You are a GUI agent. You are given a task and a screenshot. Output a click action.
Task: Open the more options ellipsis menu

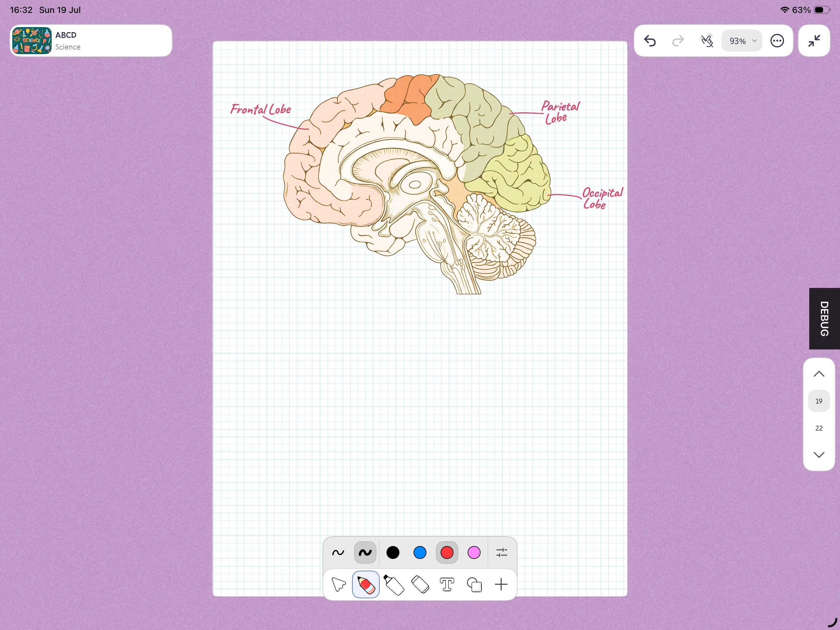777,41
